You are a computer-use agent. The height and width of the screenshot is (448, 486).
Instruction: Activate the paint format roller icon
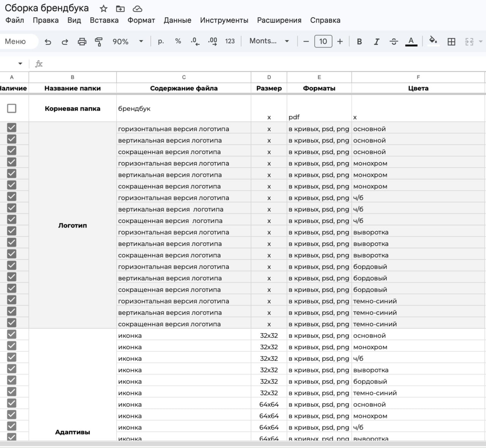tap(99, 41)
